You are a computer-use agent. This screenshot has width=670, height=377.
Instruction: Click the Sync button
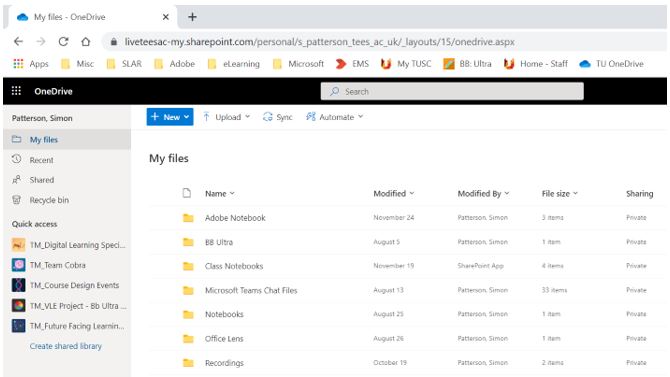(278, 117)
